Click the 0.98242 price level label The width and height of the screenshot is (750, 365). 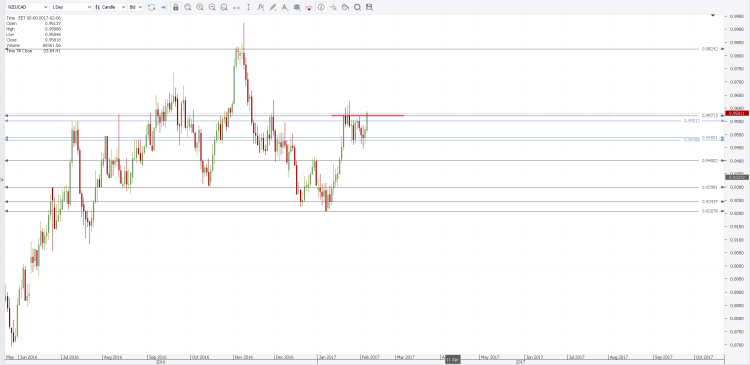(709, 49)
